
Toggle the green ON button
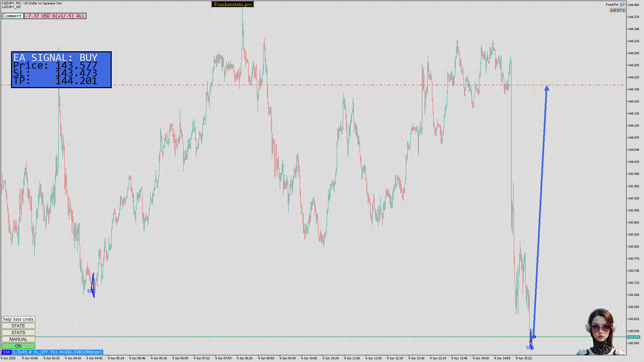point(18,346)
